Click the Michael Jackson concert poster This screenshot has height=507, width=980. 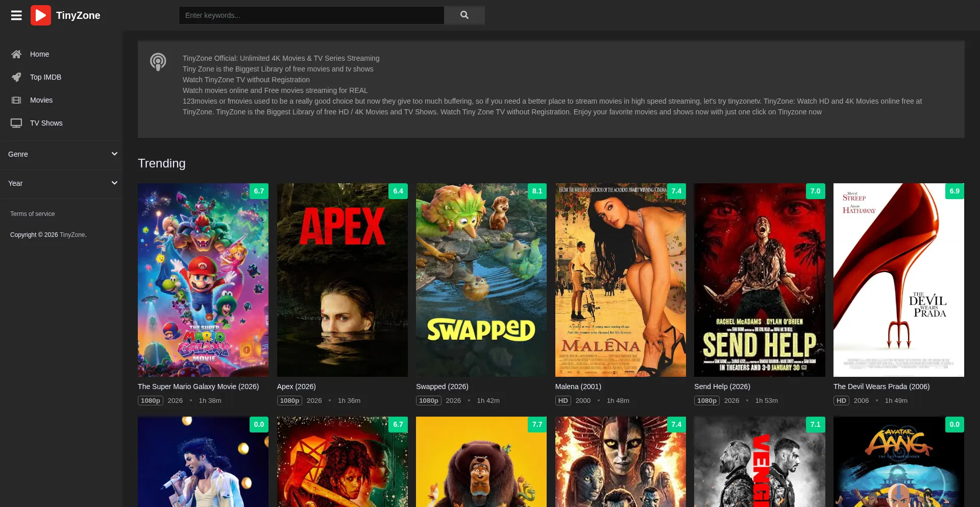[x=203, y=462]
